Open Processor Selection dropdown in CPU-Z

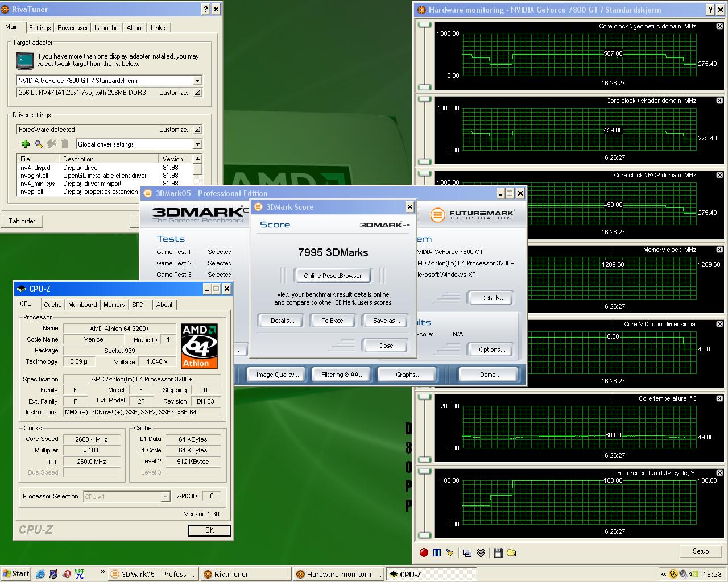(166, 497)
